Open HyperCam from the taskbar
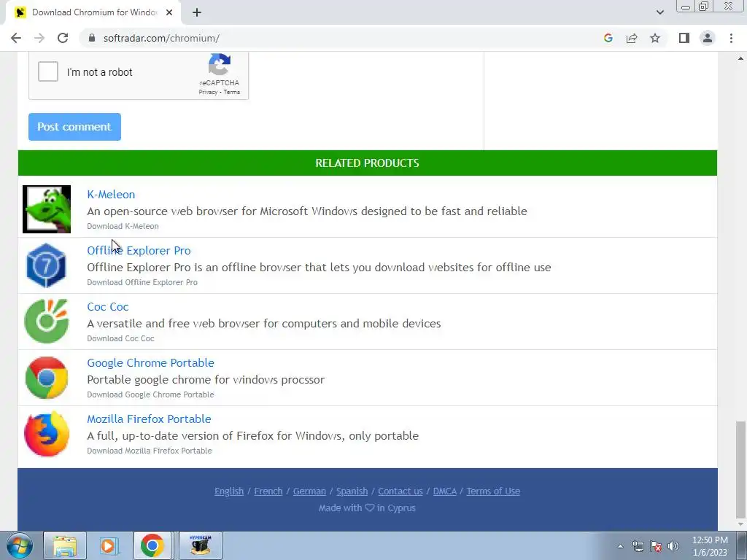This screenshot has width=747, height=560. click(x=200, y=545)
